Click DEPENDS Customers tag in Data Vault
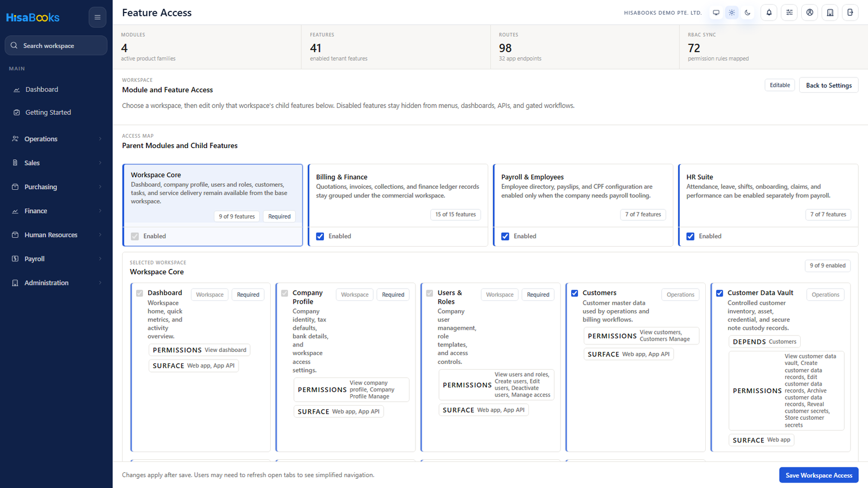 pyautogui.click(x=764, y=342)
